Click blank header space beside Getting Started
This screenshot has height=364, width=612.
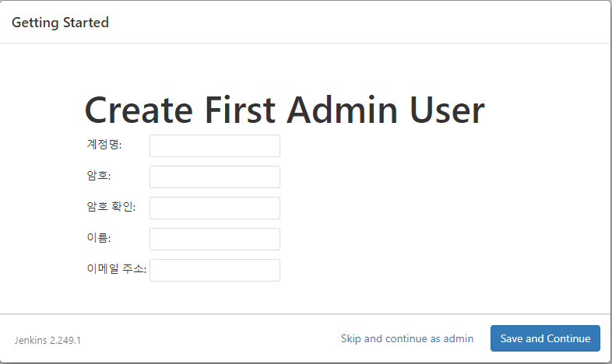351,23
